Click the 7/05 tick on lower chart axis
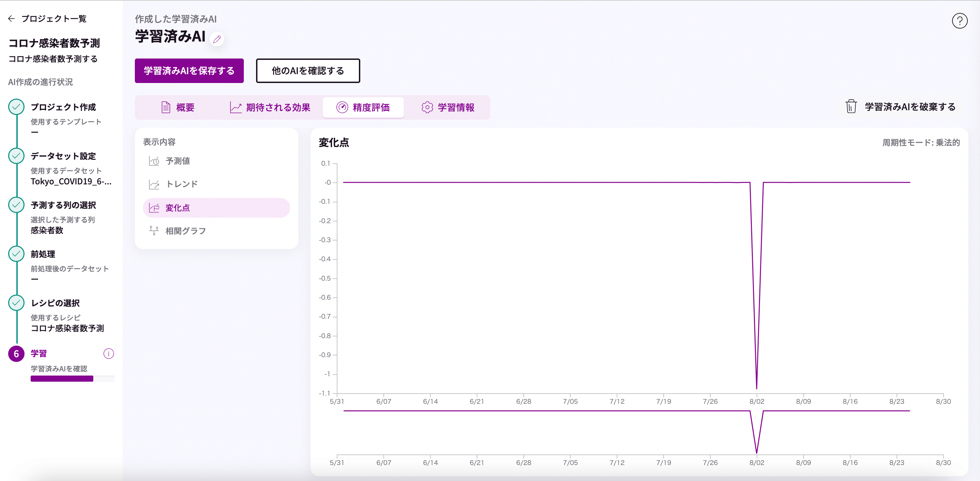The image size is (980, 481). coord(570,462)
